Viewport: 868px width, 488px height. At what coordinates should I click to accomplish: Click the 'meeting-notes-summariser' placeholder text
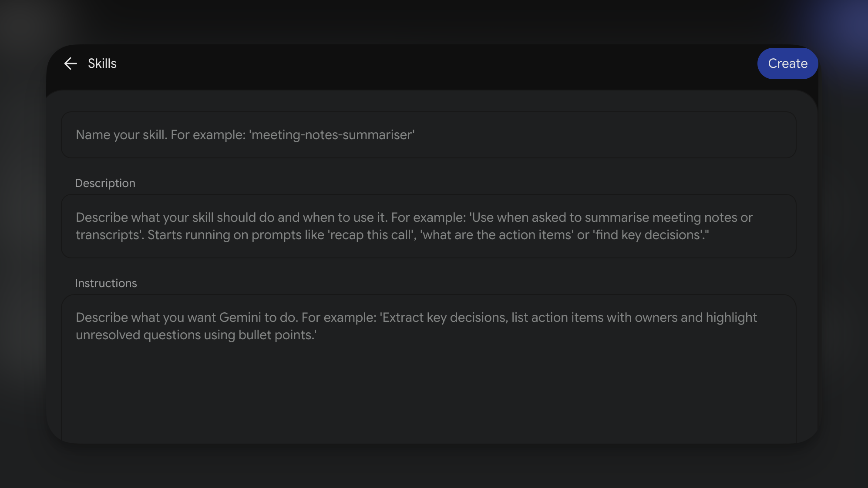click(332, 135)
